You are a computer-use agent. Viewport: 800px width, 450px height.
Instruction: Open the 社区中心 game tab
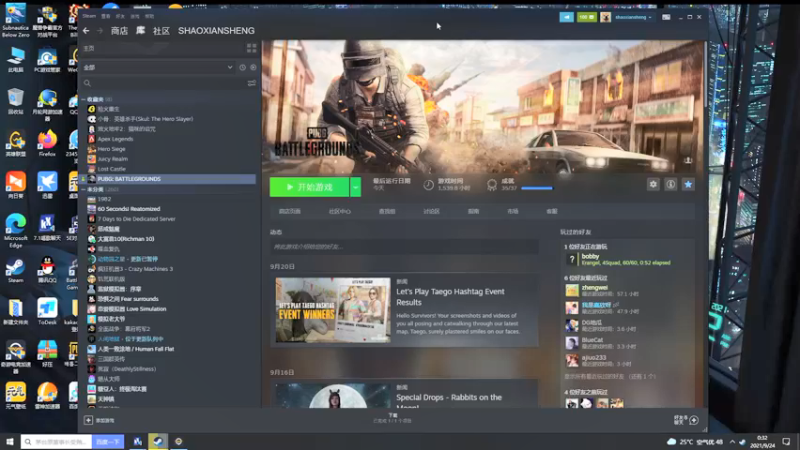tap(340, 211)
